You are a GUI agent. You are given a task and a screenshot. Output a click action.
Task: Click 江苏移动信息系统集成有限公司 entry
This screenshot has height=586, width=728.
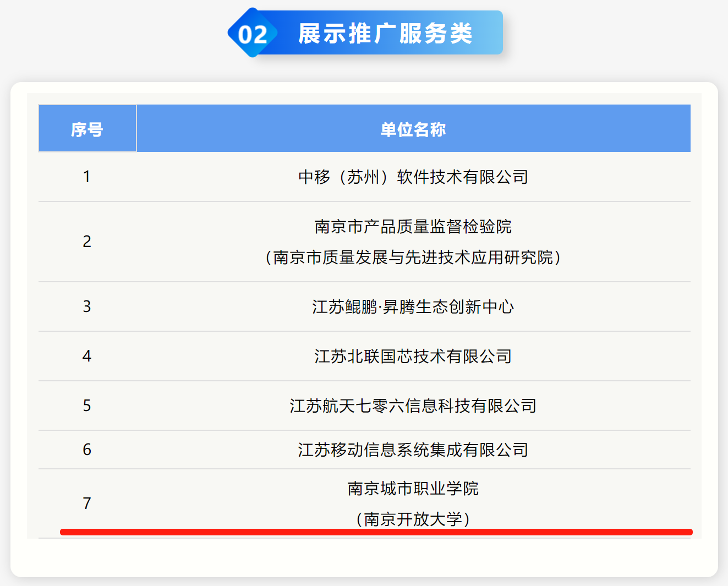click(x=413, y=450)
